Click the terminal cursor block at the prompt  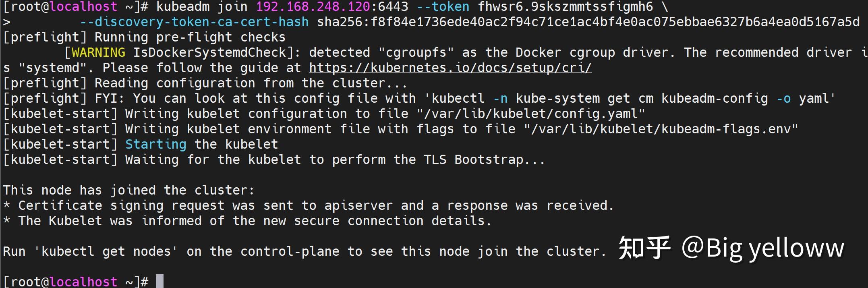(x=160, y=281)
